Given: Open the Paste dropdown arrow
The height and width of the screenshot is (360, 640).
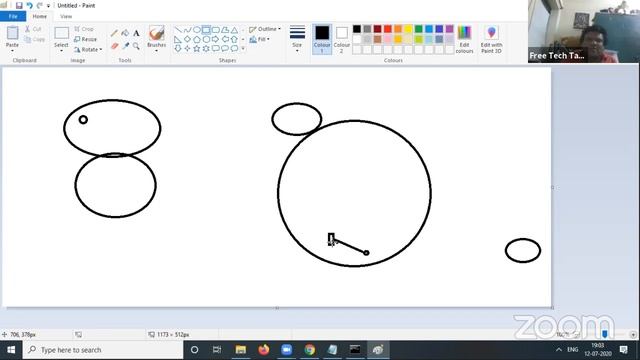Looking at the screenshot, I should (12, 51).
